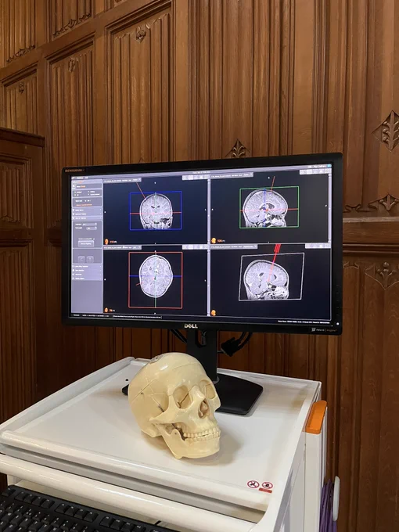Click the view tool icons above the top sagittal pane
Image resolution: width=399 pixels, height=532 pixels.
coord(315,172)
